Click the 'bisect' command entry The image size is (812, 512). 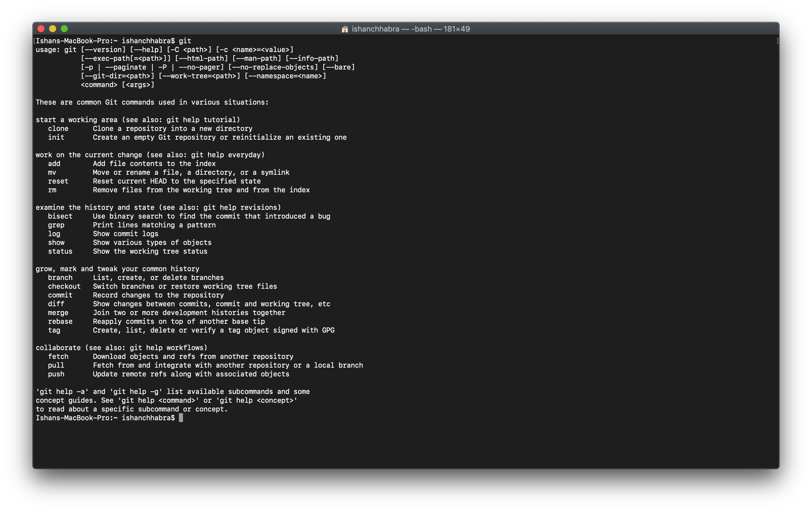60,216
